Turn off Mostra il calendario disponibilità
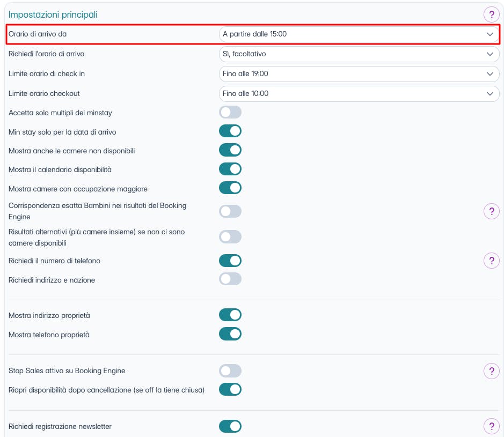This screenshot has width=504, height=437. [x=230, y=169]
